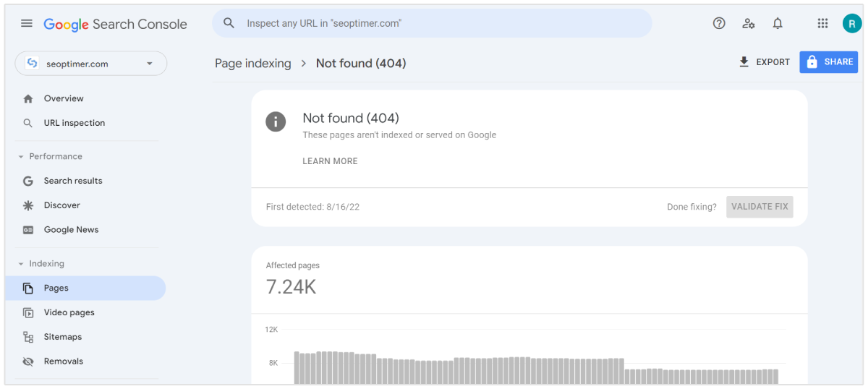Open the notifications bell
Viewport: 868px width, 389px height.
pyautogui.click(x=778, y=23)
